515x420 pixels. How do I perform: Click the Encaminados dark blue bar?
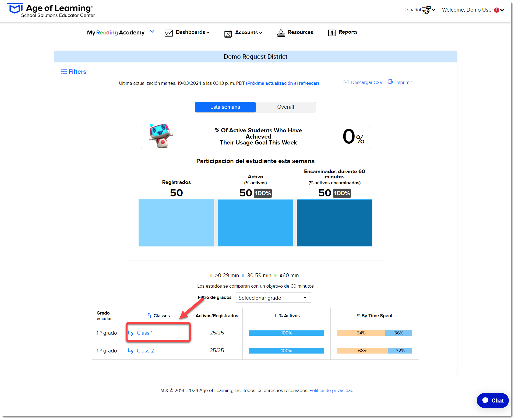334,223
